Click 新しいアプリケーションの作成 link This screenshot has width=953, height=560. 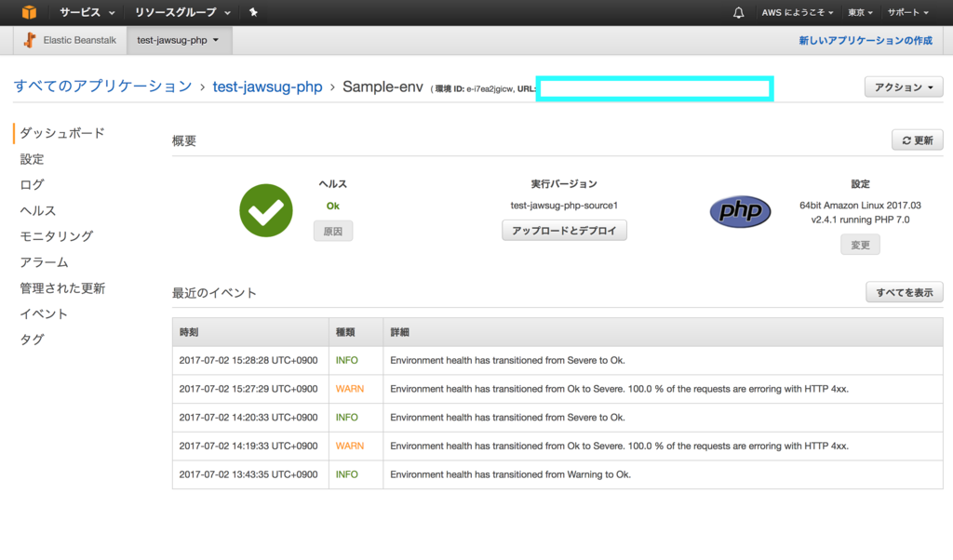pyautogui.click(x=866, y=40)
